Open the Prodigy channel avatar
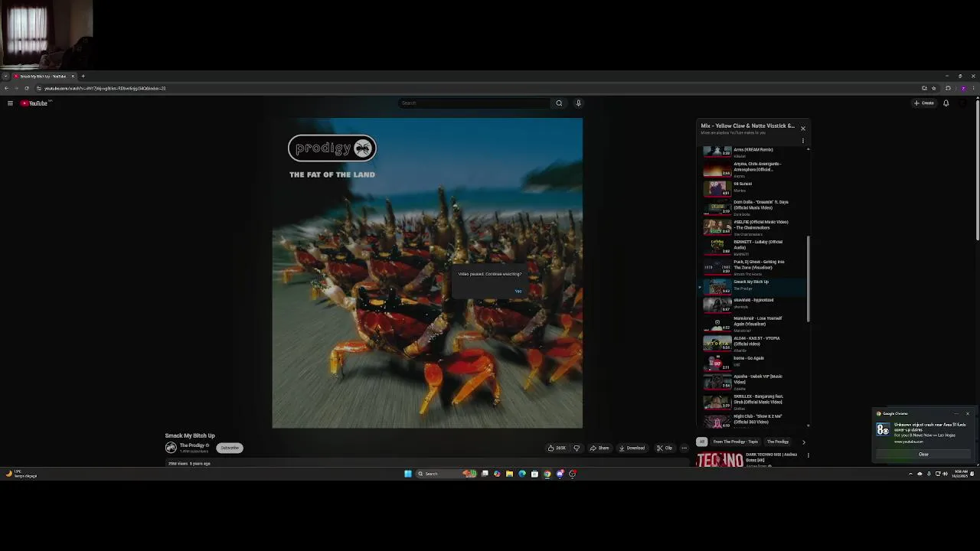980x551 pixels. (x=171, y=448)
